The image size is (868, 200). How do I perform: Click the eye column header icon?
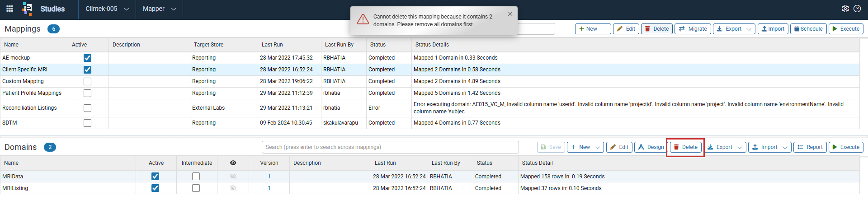coord(233,163)
